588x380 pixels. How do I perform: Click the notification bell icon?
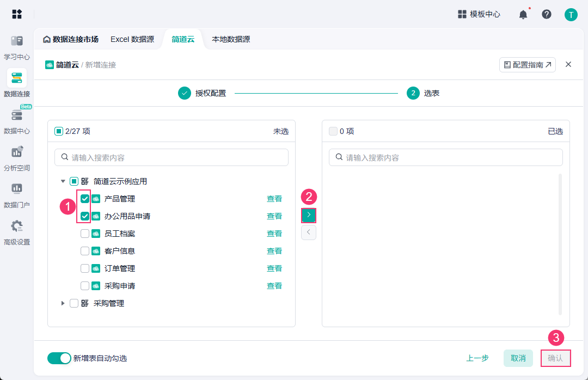coord(523,15)
